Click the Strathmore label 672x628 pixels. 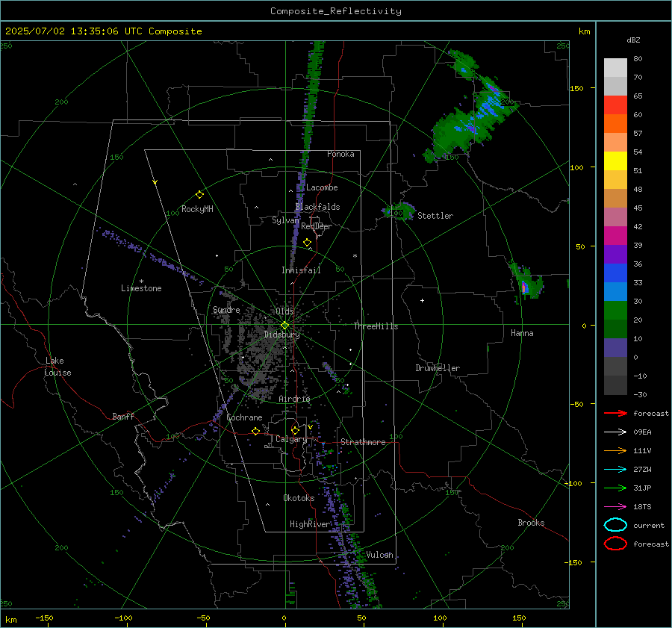coord(363,442)
